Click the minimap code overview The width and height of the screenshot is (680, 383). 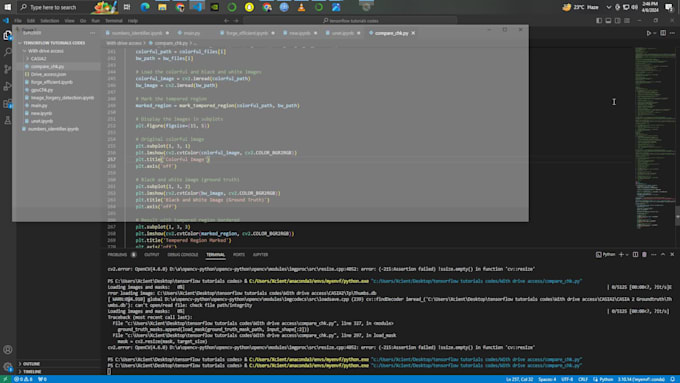click(x=655, y=139)
